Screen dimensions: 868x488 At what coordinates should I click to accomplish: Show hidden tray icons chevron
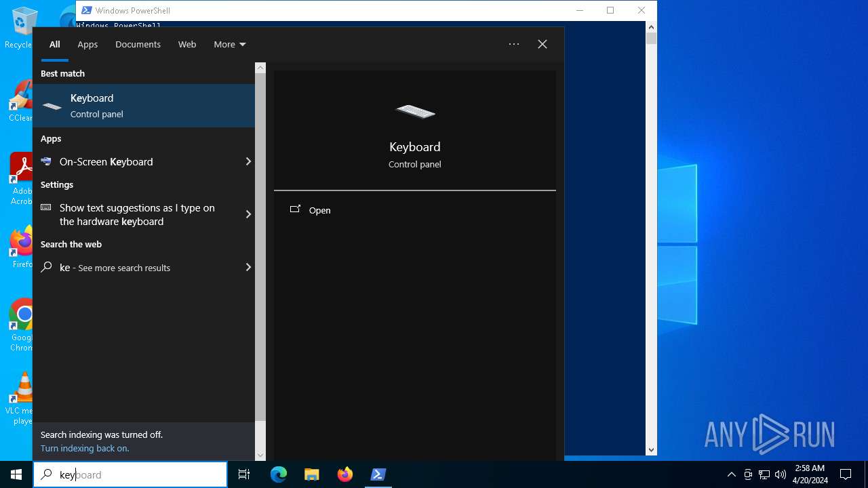click(731, 474)
